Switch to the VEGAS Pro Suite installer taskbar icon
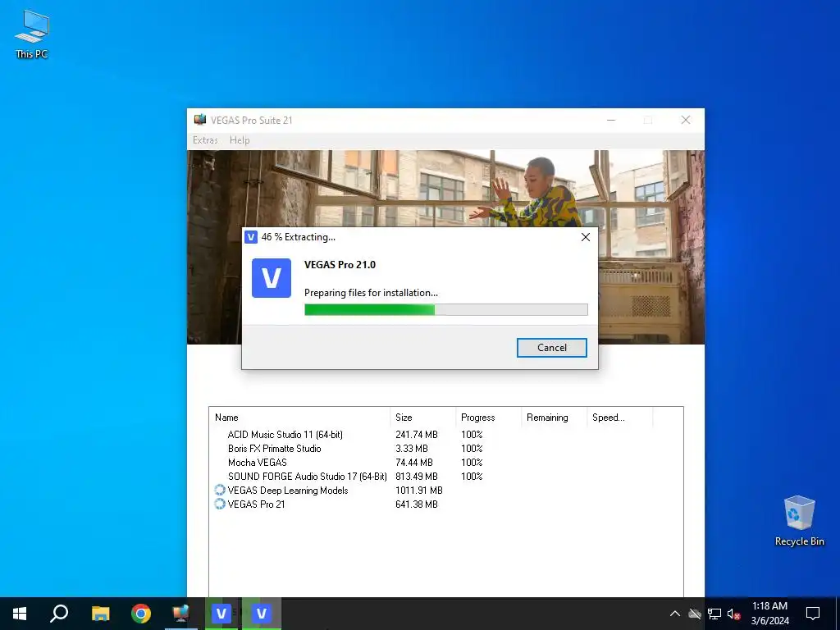The image size is (840, 630). 181,614
